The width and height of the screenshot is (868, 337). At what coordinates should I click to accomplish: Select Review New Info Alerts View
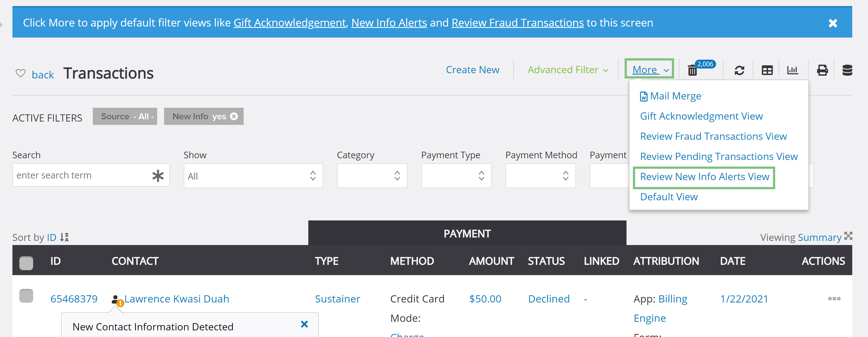704,177
